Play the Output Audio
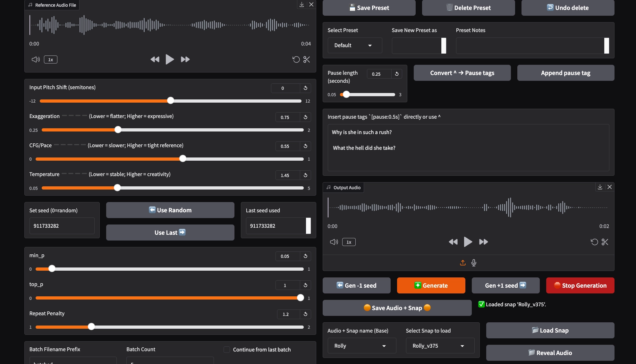The width and height of the screenshot is (636, 364). pos(468,242)
